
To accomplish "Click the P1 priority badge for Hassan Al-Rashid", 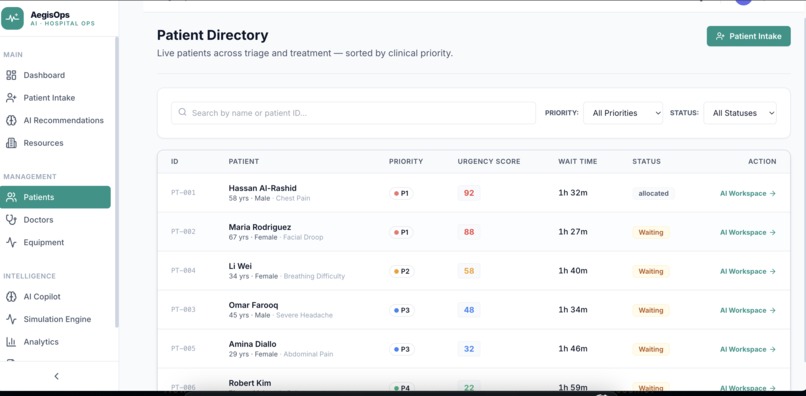I will click(x=401, y=193).
